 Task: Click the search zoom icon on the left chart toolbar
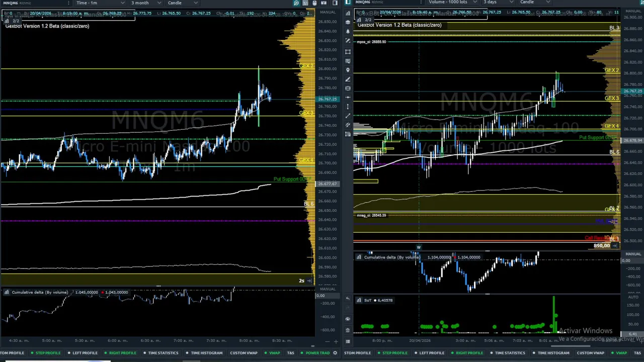(296, 3)
